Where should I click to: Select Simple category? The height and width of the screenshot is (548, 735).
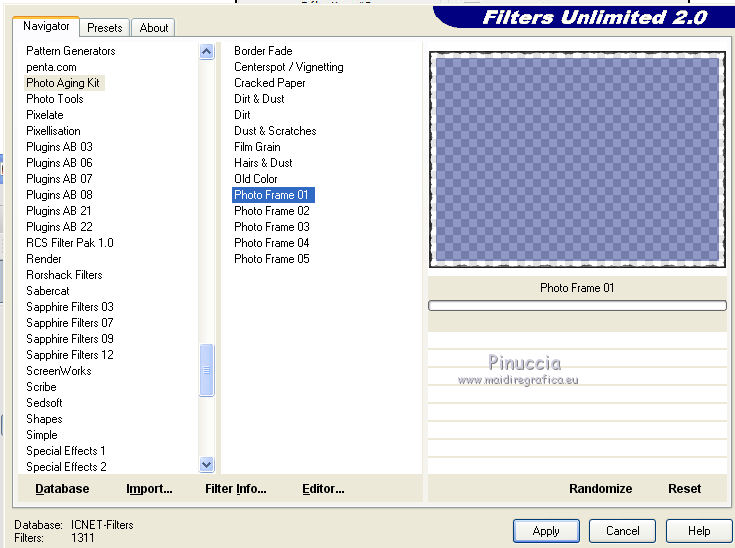pos(42,435)
